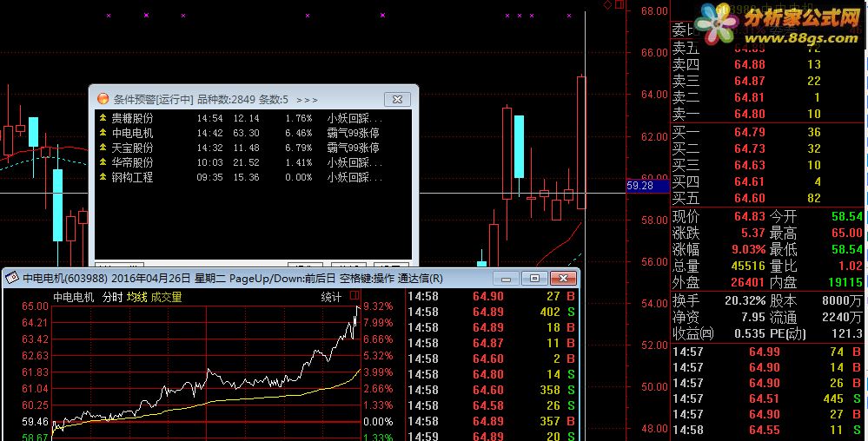Select the 钢构工程 alert row name
Viewport: 868px width, 441px height.
(132, 177)
